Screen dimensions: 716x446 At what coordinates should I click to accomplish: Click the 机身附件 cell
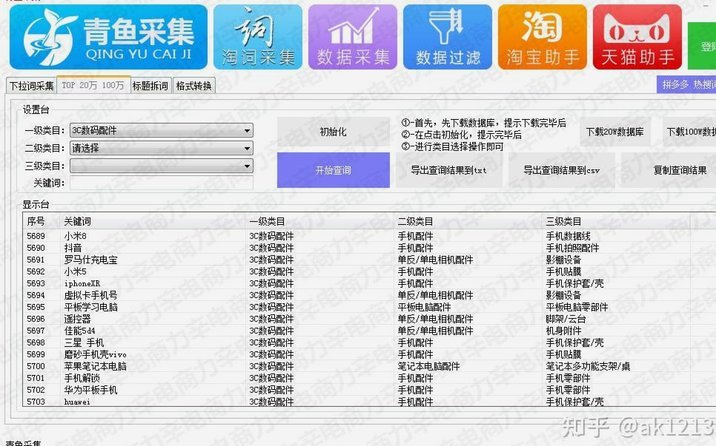pyautogui.click(x=563, y=331)
